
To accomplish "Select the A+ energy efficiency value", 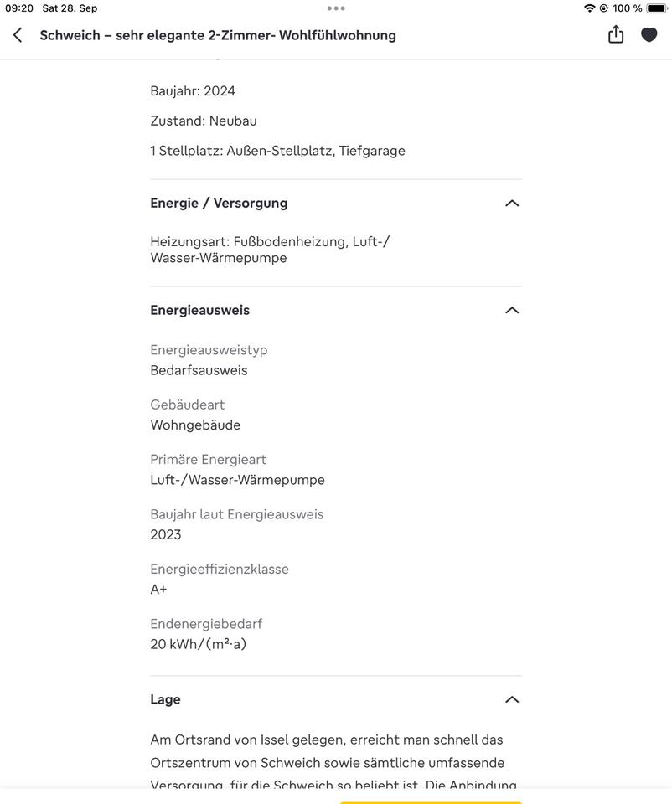I will [x=159, y=590].
